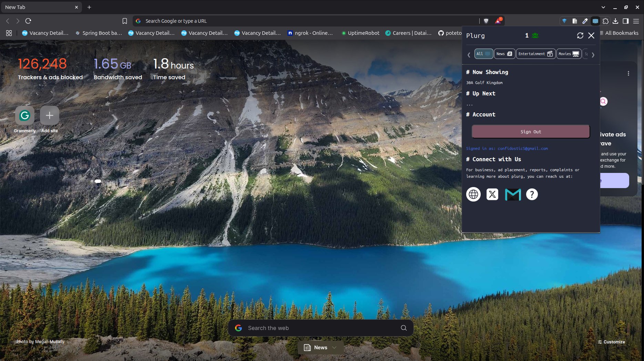Open Brave Shields lion icon
The image size is (644, 361).
486,21
